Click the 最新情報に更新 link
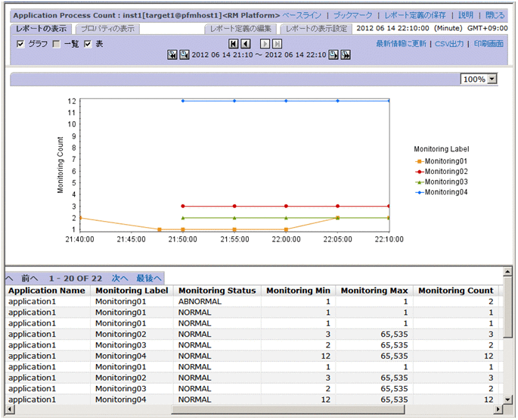The height and width of the screenshot is (420, 518). pos(402,44)
